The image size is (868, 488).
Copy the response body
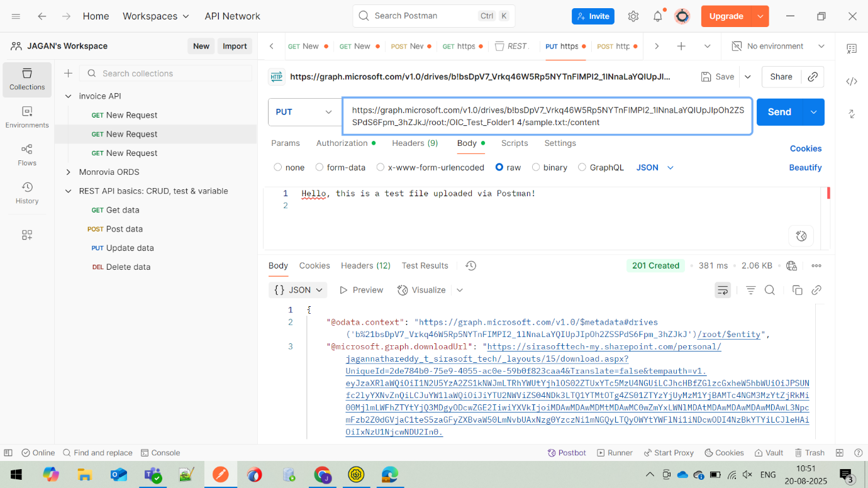797,290
